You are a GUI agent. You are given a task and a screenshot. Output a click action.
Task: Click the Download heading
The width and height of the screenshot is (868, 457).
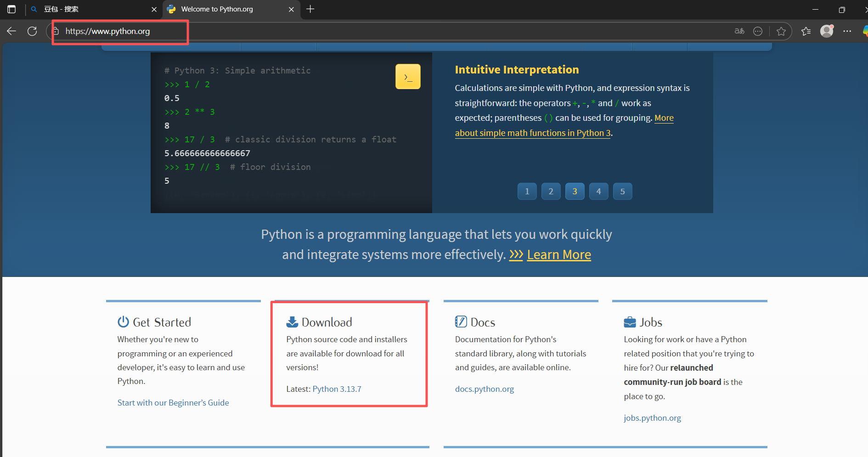[327, 322]
